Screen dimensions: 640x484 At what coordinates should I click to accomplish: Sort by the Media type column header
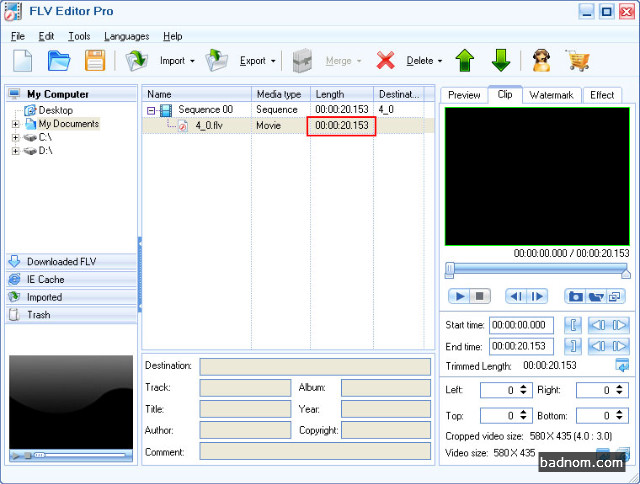(281, 94)
